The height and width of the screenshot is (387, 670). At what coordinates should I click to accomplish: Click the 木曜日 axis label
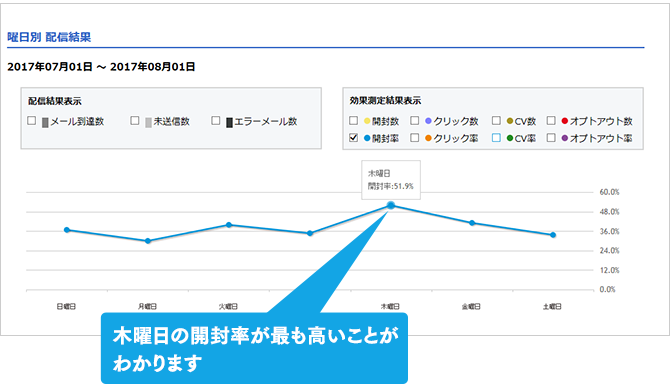[390, 306]
